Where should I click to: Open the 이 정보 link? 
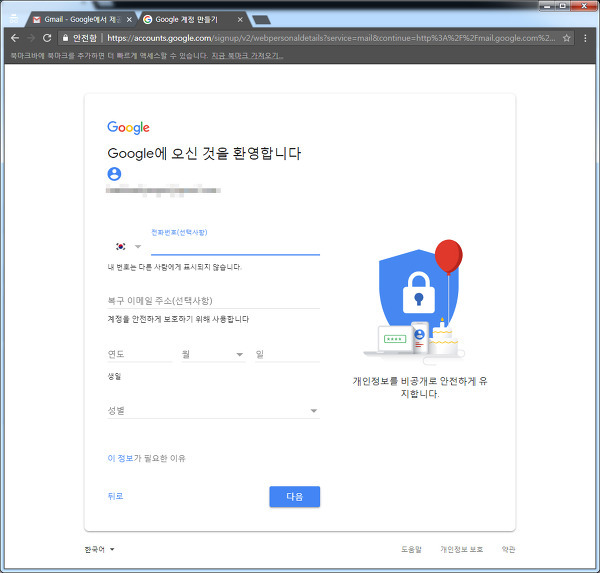coord(120,458)
